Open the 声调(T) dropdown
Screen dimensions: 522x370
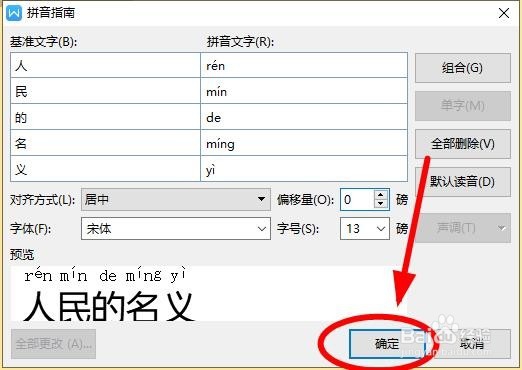pos(463,228)
